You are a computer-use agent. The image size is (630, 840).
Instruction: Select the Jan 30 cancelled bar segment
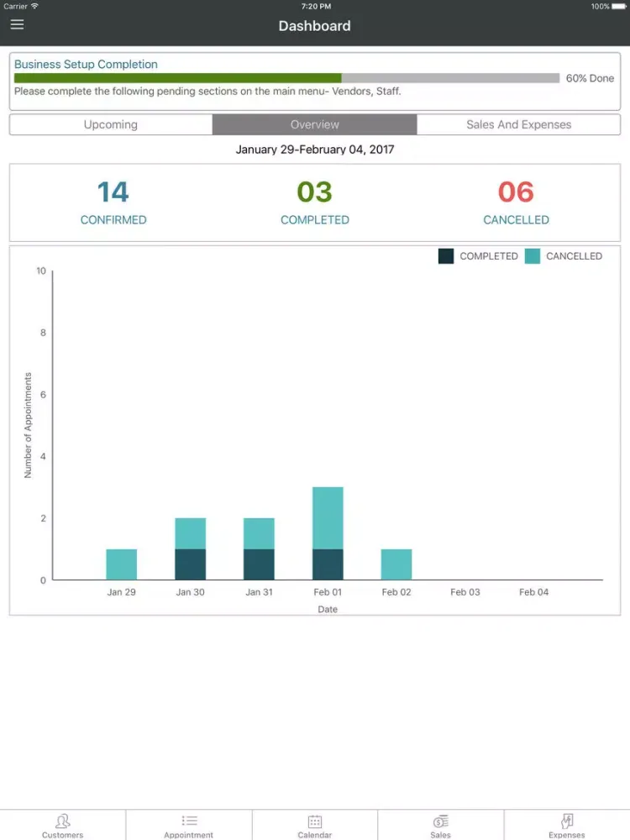(x=190, y=533)
